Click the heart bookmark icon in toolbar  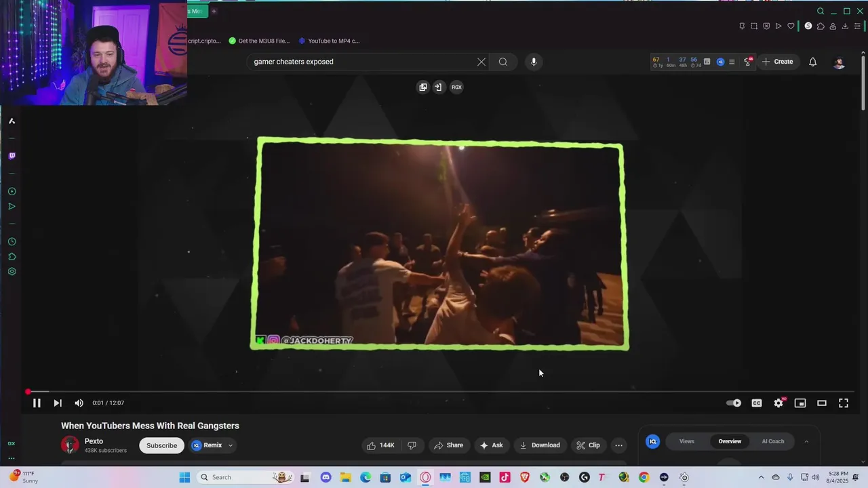coord(791,26)
